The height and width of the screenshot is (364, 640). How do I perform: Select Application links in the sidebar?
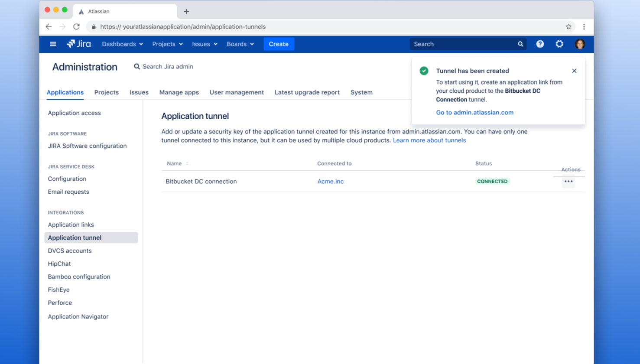click(71, 225)
